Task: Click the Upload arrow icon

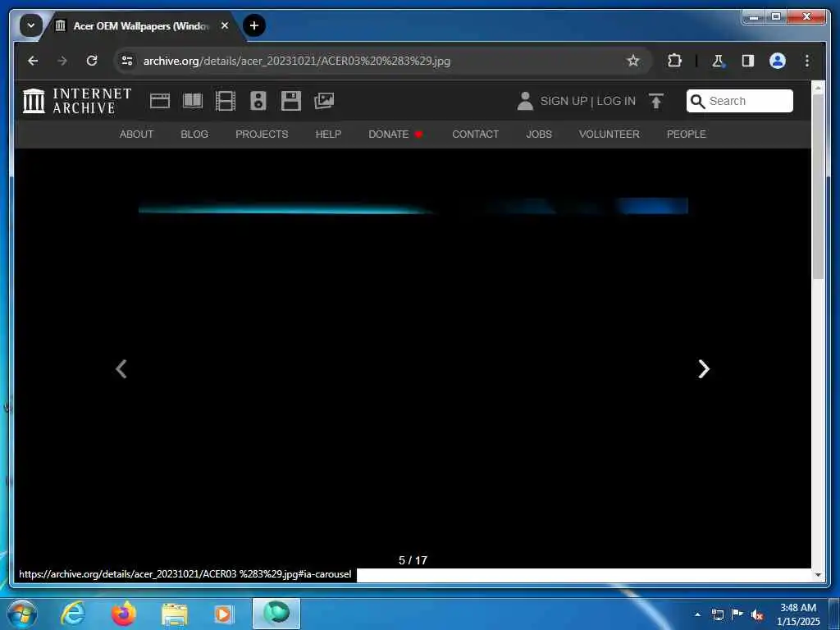Action: pyautogui.click(x=656, y=101)
